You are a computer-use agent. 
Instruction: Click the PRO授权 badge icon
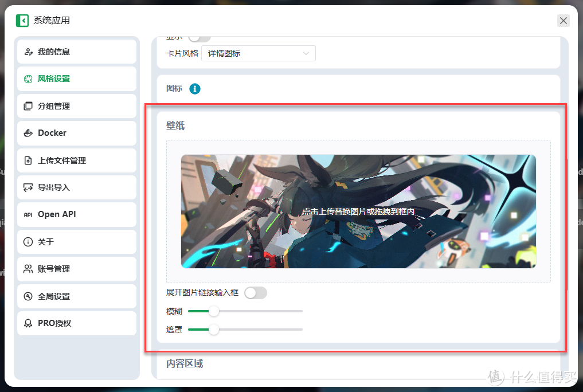(28, 323)
